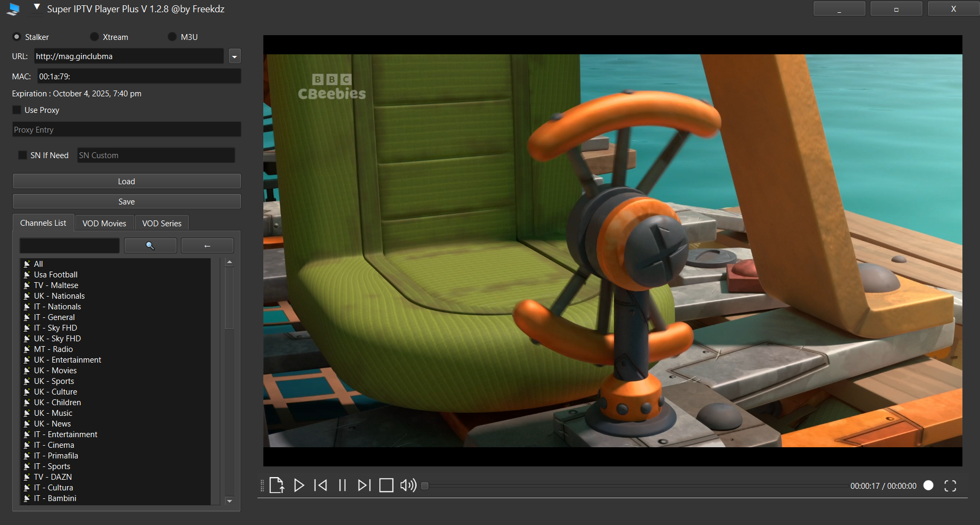This screenshot has width=980, height=525.
Task: Click the toolbar drag handle grip
Action: coord(262,486)
